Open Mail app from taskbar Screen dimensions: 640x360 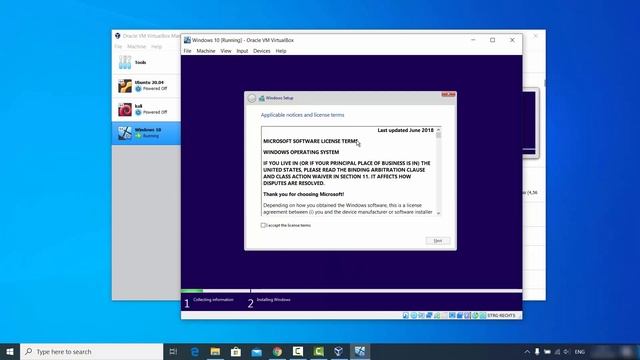[x=256, y=351]
